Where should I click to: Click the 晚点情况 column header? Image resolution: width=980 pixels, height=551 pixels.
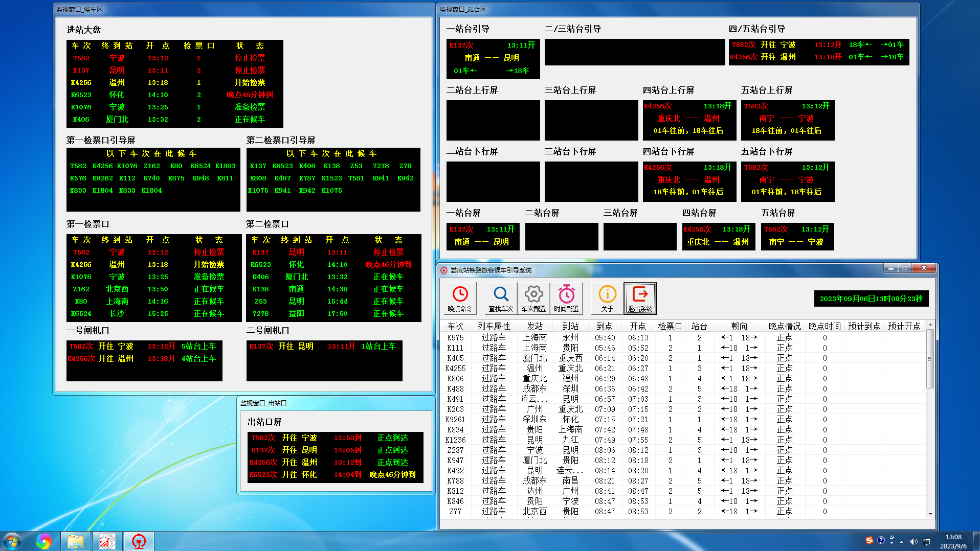(x=785, y=326)
